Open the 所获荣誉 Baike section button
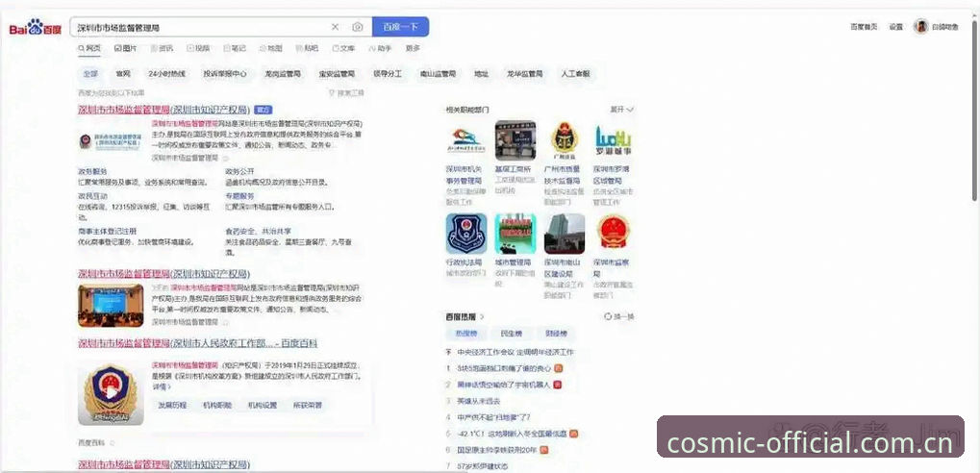The height and width of the screenshot is (473, 980). click(x=308, y=405)
